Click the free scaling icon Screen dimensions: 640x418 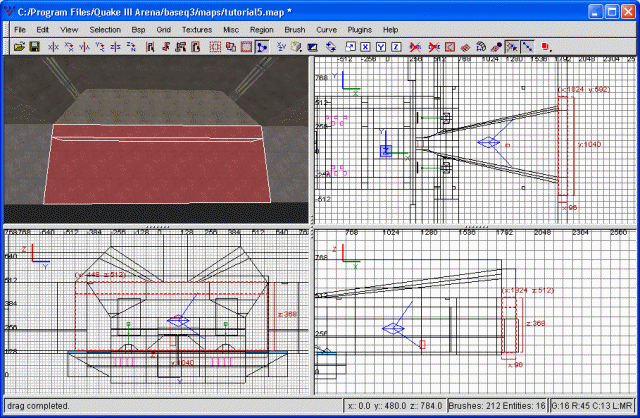350,47
